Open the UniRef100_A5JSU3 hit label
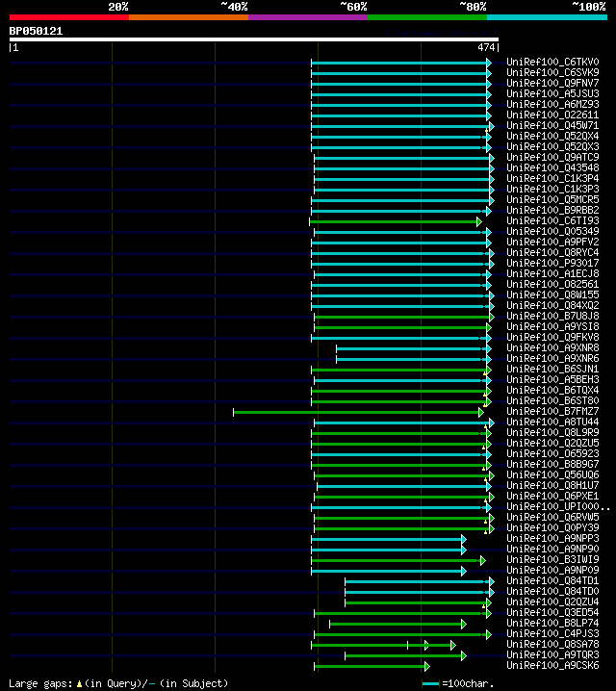Screen dimensions: 616x691 tap(552, 93)
